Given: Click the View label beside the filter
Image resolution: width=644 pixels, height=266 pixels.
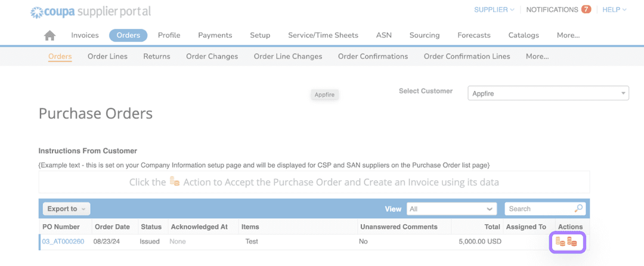Looking at the screenshot, I should 393,209.
